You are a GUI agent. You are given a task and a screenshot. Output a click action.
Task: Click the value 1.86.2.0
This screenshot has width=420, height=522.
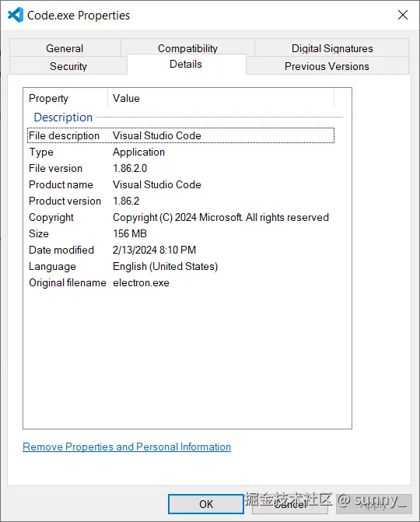[x=130, y=168]
